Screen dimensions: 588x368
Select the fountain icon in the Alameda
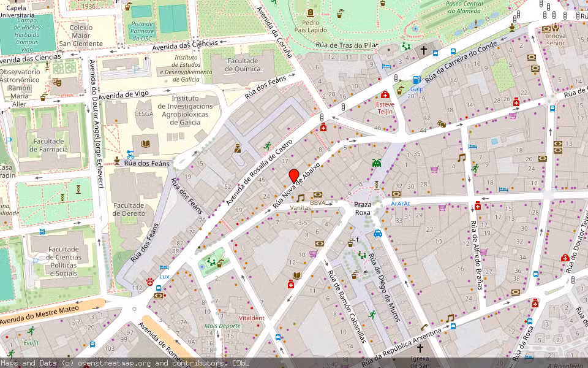coord(415,28)
